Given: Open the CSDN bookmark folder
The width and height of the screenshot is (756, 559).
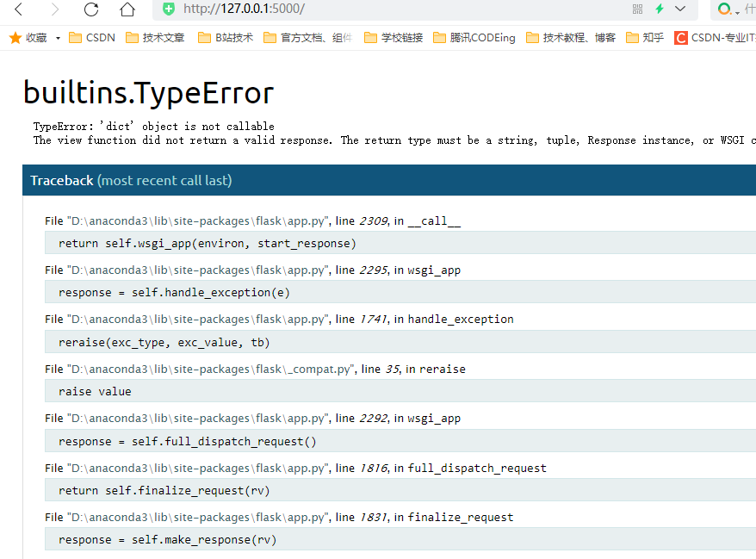Looking at the screenshot, I should [91, 38].
